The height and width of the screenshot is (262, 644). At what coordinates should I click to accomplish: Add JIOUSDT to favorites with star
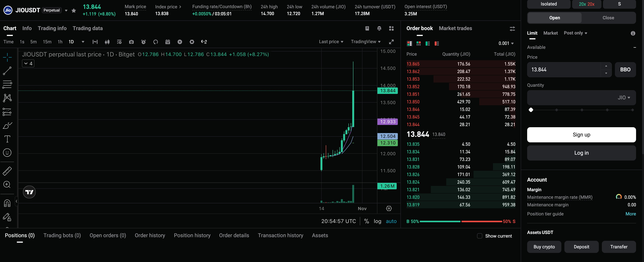pyautogui.click(x=74, y=11)
